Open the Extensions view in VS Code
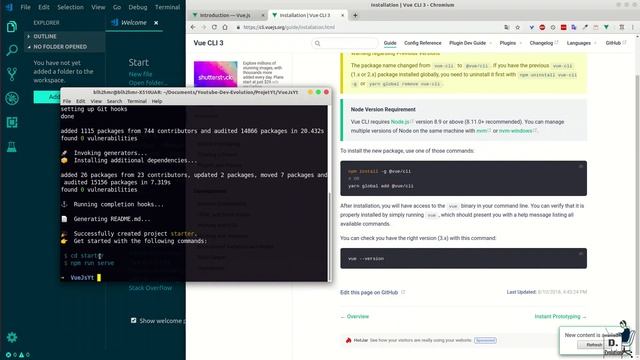Viewport: 640px width, 360px height. click(12, 122)
